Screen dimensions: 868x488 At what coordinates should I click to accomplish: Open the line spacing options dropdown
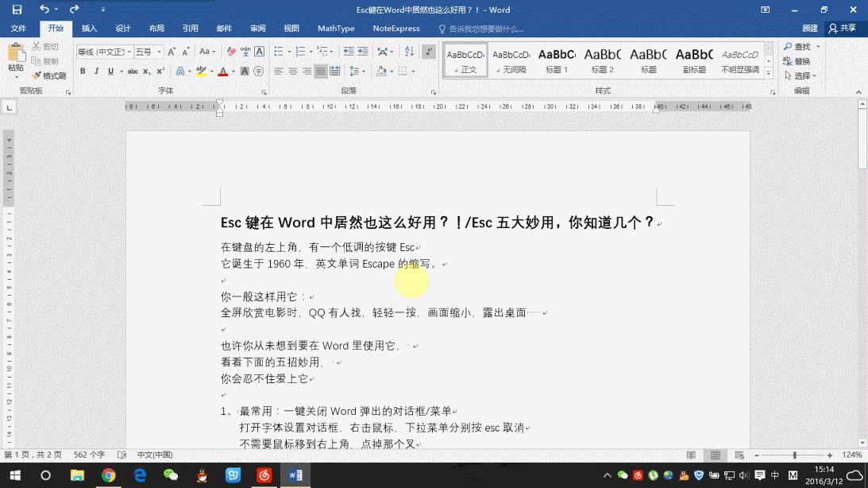coord(359,71)
